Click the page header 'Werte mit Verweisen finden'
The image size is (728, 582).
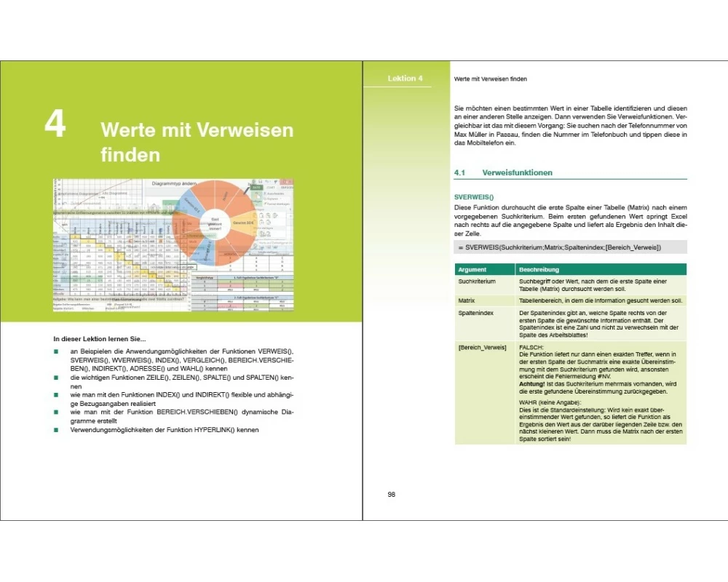point(490,79)
